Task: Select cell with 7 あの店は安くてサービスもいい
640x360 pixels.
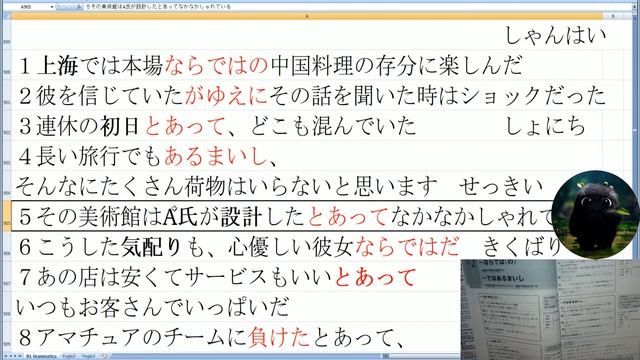Action: (x=236, y=277)
